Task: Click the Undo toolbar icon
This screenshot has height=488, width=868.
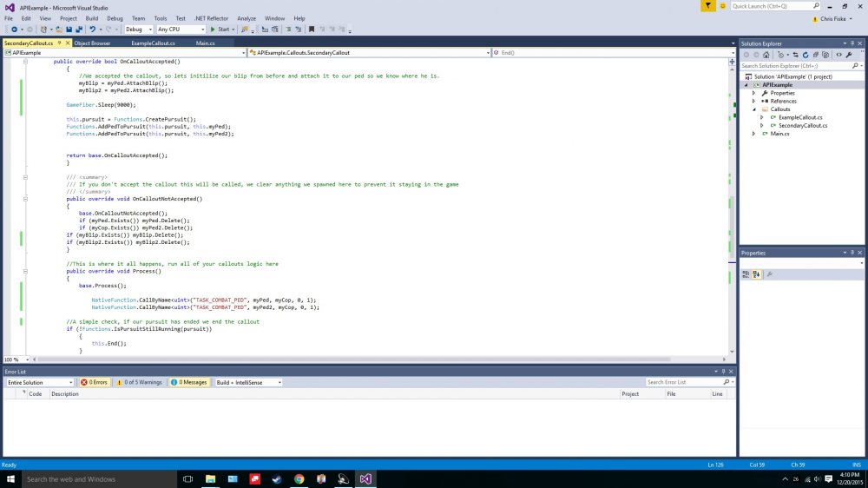Action: (91, 29)
